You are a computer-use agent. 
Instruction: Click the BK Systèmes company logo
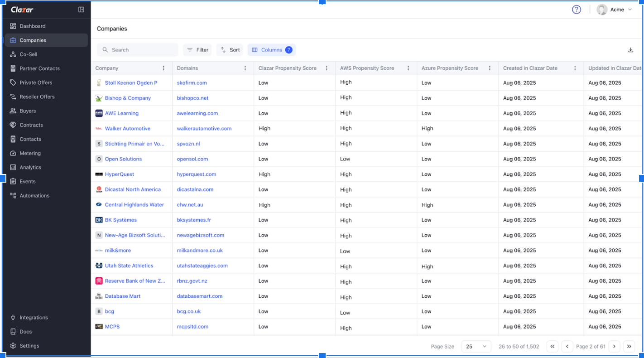(99, 220)
